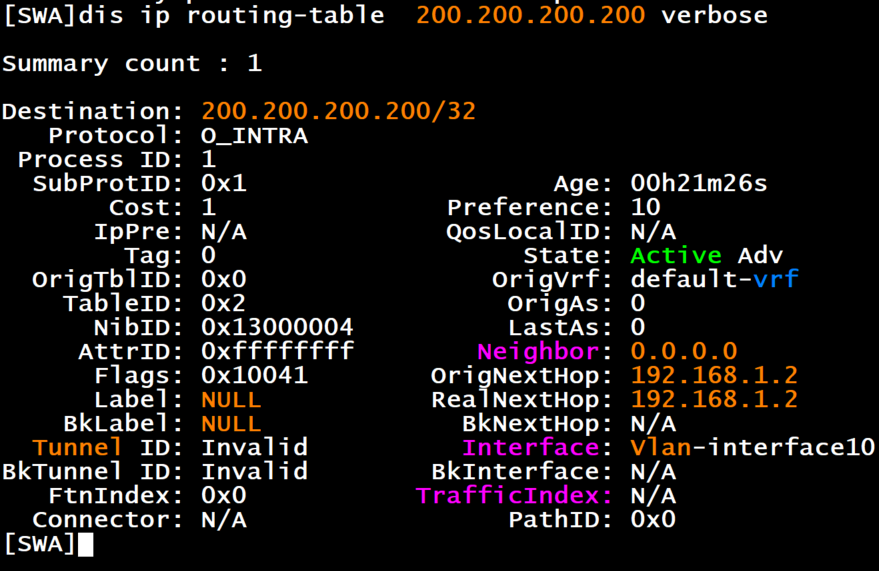Click the Flags value 0x10041
Viewport: 879px width, 571px height.
(255, 375)
